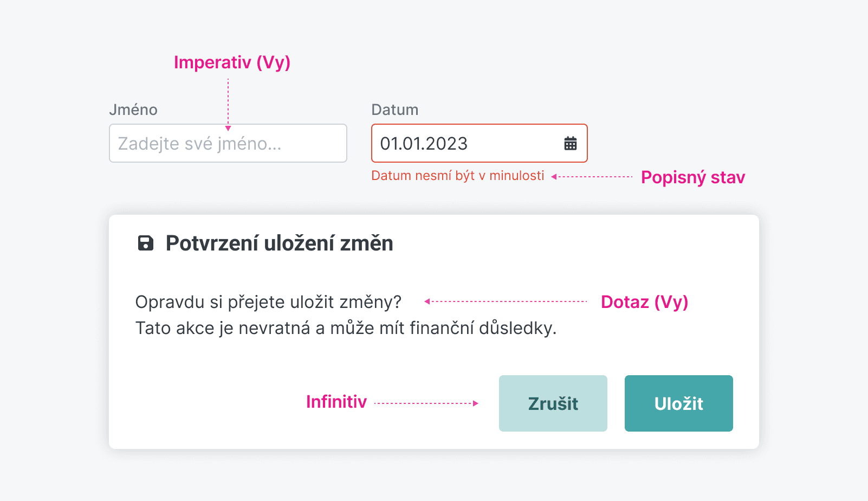This screenshot has height=501, width=868.
Task: Click the error text 'Datum nesmí být v minulosti'
Action: [458, 175]
